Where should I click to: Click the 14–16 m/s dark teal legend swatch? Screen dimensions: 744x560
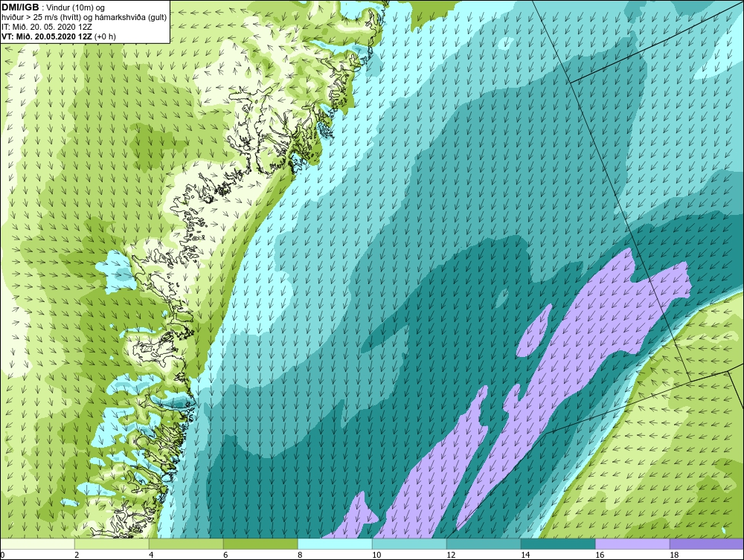558,544
